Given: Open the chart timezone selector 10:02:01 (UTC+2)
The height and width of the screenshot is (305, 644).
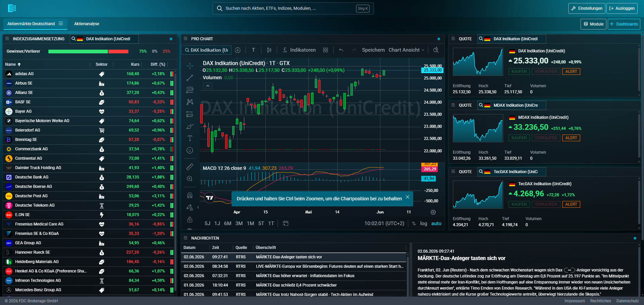Looking at the screenshot, I should pos(384,223).
